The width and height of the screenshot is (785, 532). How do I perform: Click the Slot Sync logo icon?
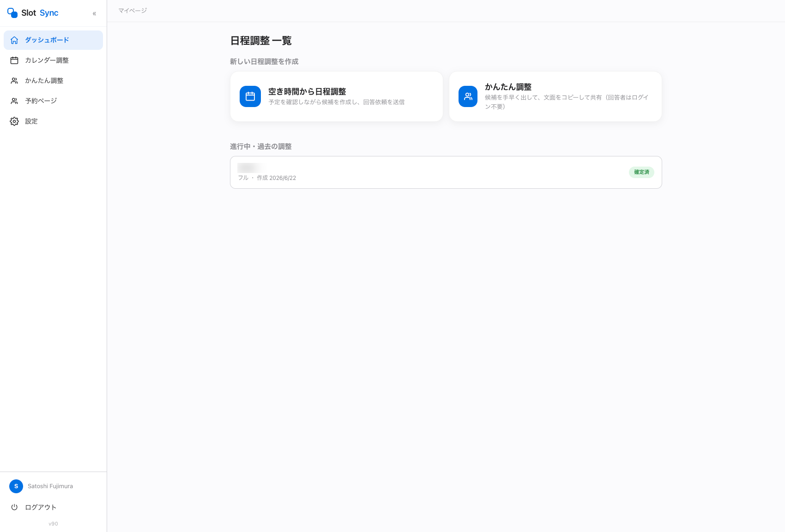pyautogui.click(x=12, y=13)
